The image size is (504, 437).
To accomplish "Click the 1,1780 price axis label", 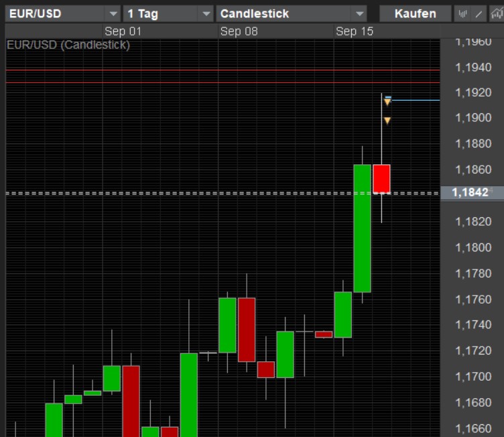I will pyautogui.click(x=473, y=273).
